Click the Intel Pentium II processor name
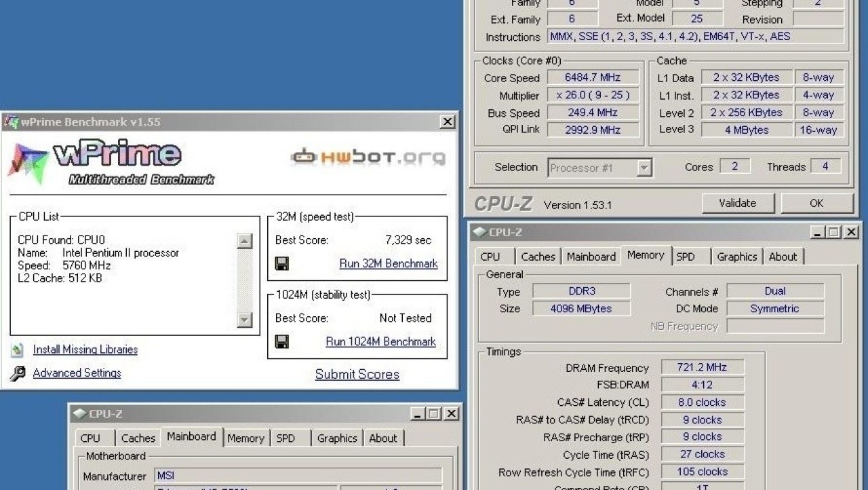This screenshot has height=490, width=868. pyautogui.click(x=121, y=252)
